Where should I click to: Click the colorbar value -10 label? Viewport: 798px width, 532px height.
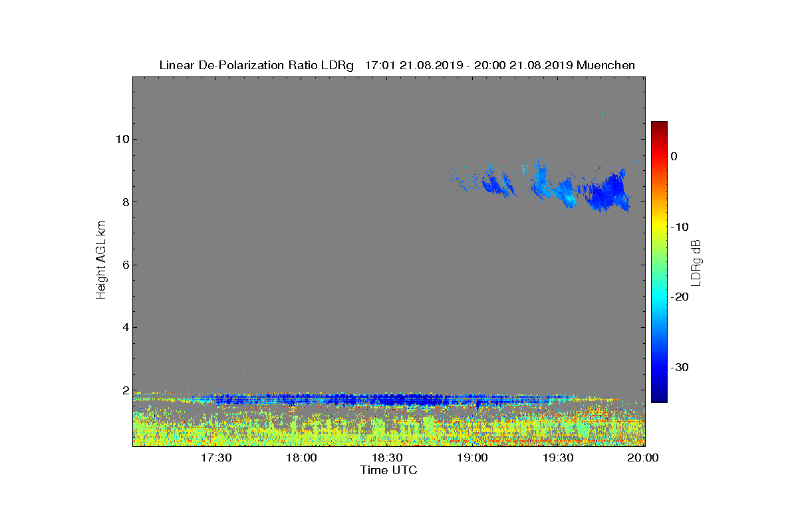pyautogui.click(x=678, y=227)
